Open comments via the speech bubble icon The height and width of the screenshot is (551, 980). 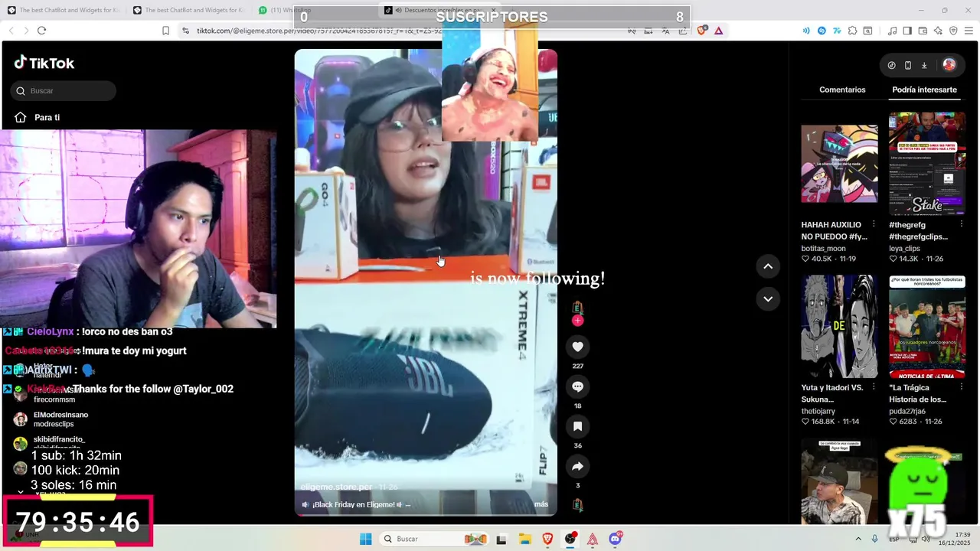pos(577,386)
